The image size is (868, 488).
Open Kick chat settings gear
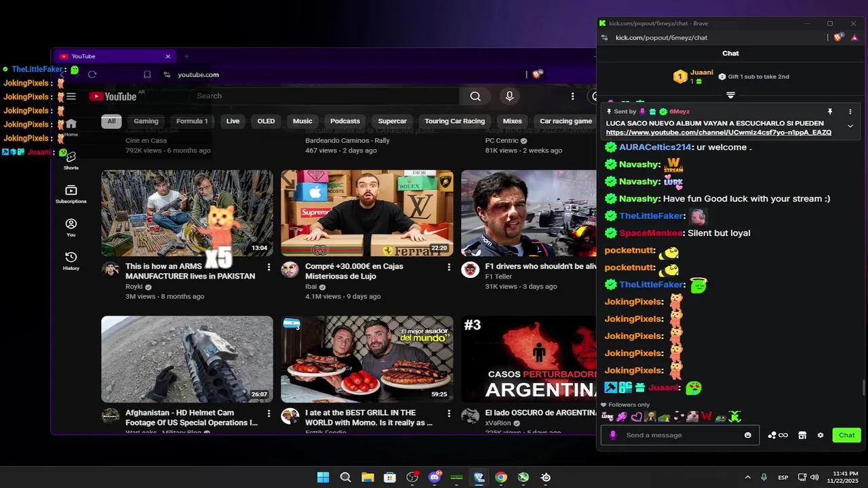tap(821, 435)
